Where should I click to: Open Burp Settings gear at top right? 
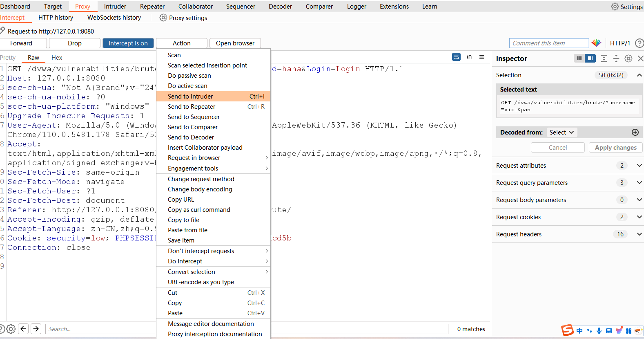click(615, 7)
